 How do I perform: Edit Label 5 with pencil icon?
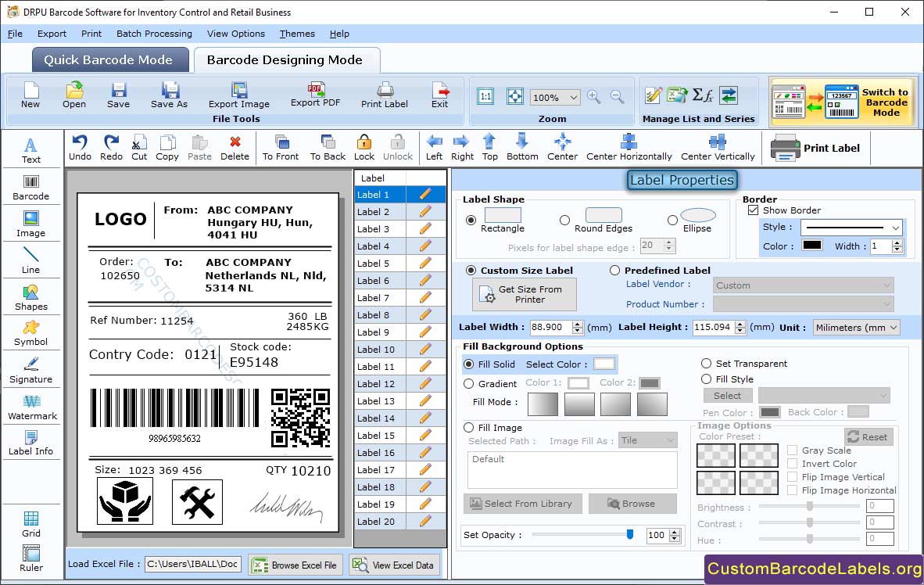425,263
